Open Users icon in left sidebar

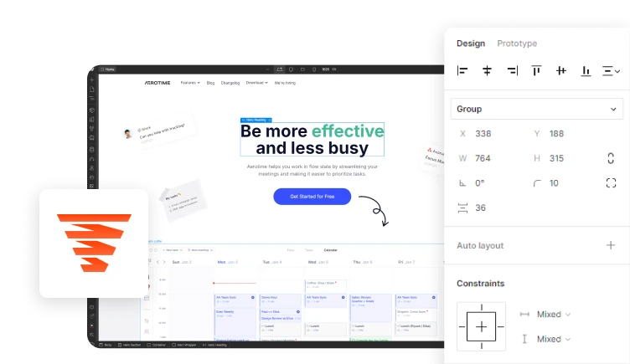[x=92, y=168]
